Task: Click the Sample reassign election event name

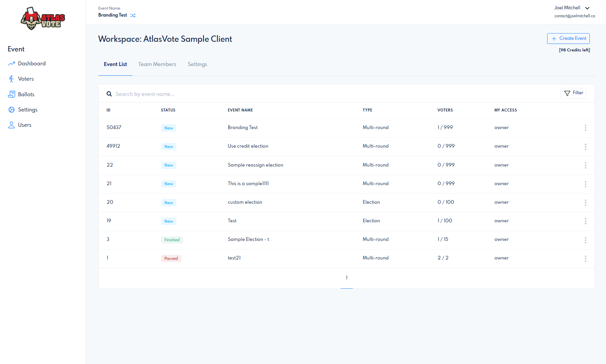Action: [255, 165]
